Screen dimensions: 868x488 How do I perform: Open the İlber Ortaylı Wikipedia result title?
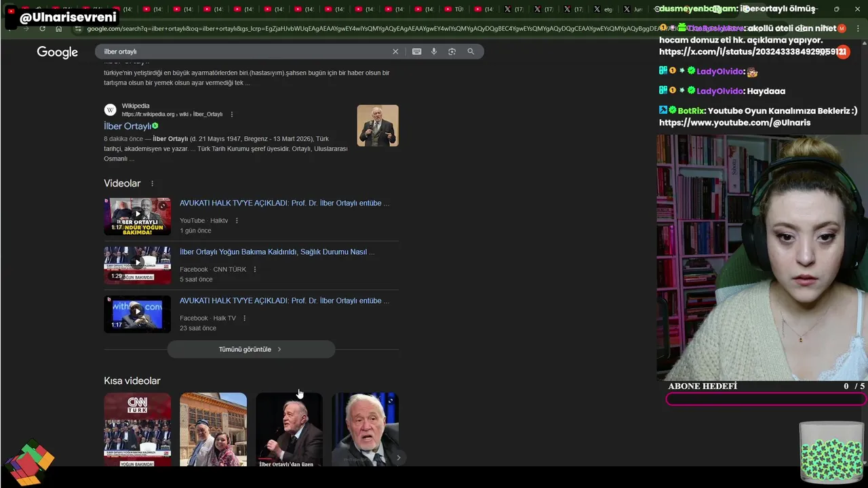click(127, 126)
